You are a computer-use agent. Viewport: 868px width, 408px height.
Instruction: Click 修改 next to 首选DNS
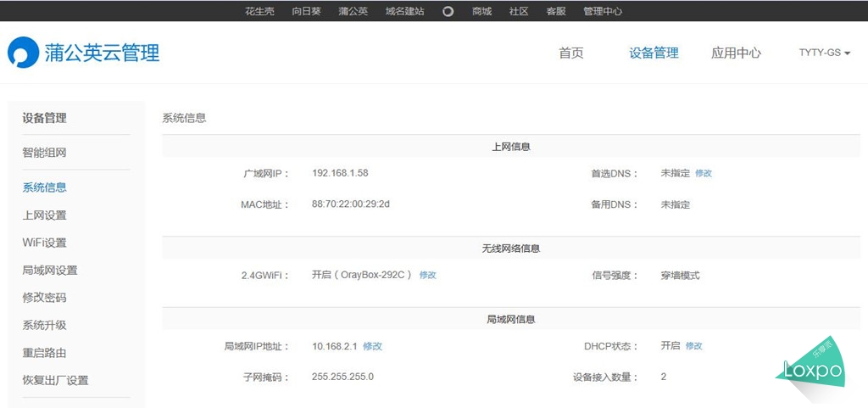pos(704,173)
